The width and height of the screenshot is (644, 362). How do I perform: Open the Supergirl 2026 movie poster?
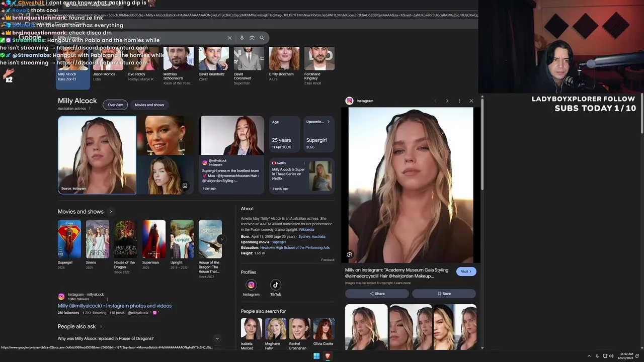[x=69, y=239]
